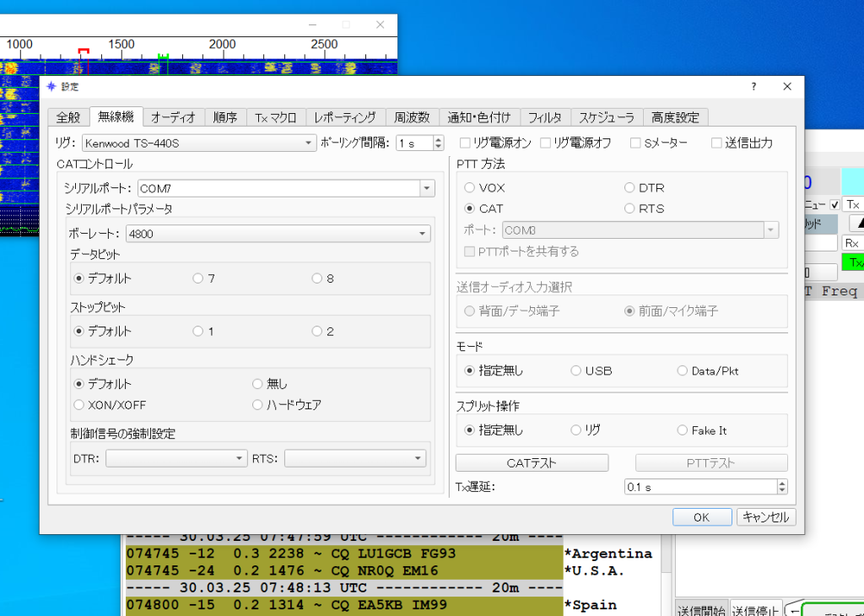The height and width of the screenshot is (616, 864).
Task: Choose the RTS PTT radio button
Action: point(629,208)
